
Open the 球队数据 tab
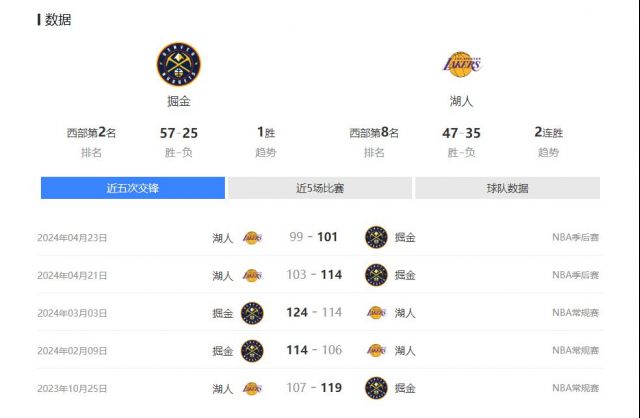507,188
